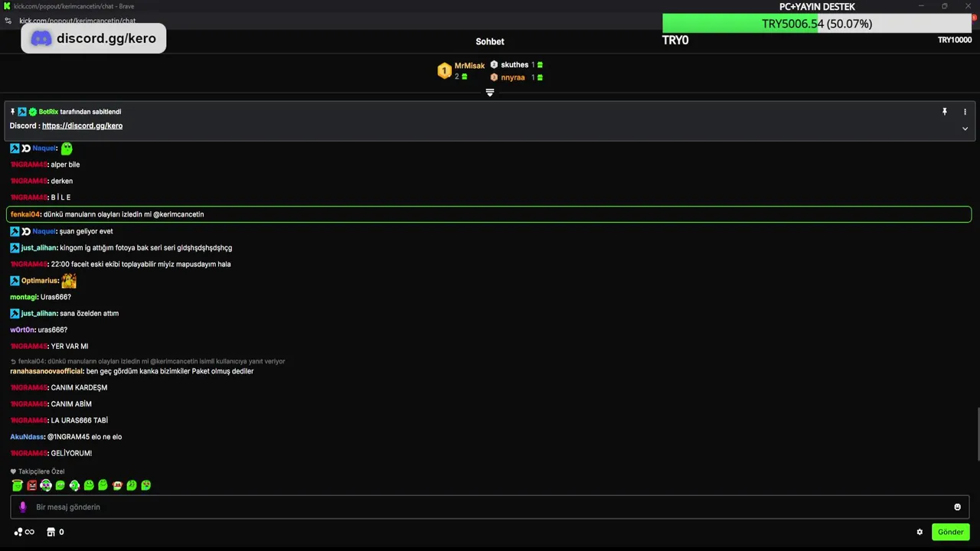
Task: Open MrMisak's profile in the leaderboard
Action: (469, 66)
